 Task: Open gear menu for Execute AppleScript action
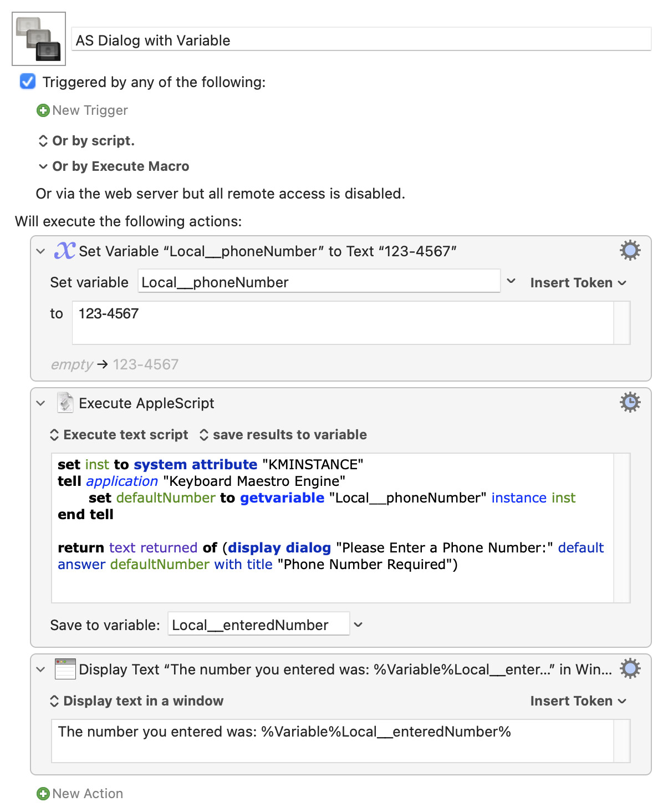point(630,402)
